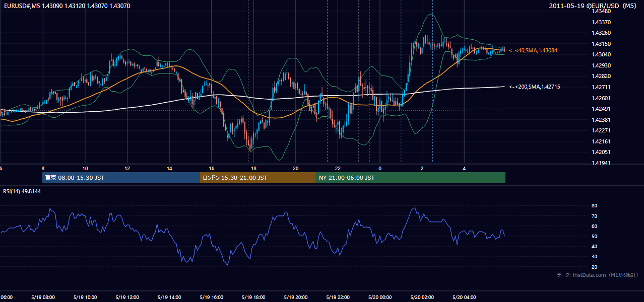Click price axis value 1.42161
Viewport: 644px width, 302px height.
[601, 141]
